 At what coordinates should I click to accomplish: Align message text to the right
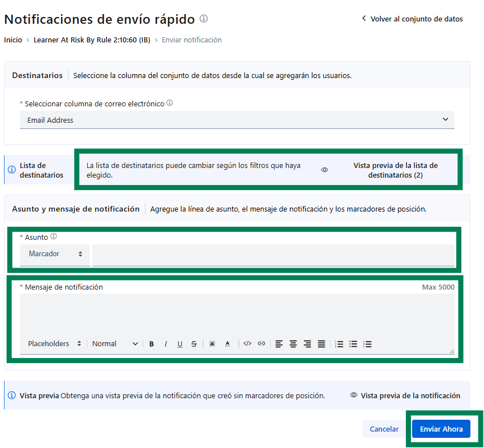click(307, 344)
